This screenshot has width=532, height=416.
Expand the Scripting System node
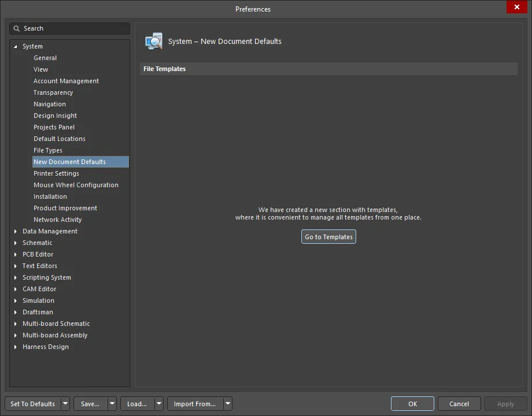pos(15,277)
